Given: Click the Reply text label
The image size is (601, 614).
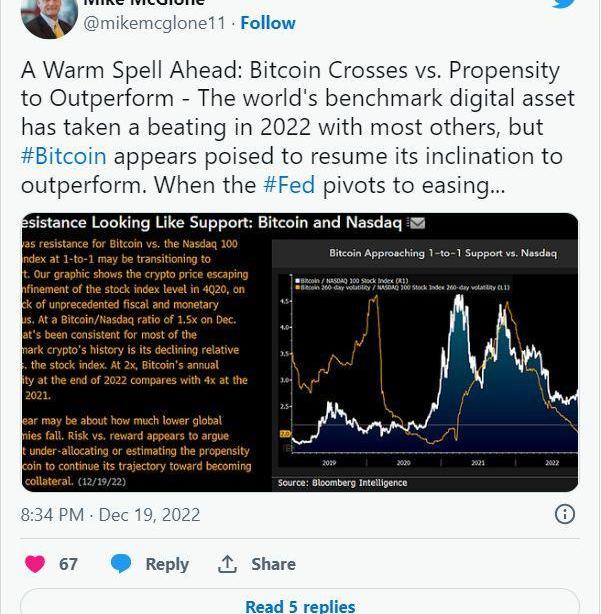Looking at the screenshot, I should (x=167, y=564).
